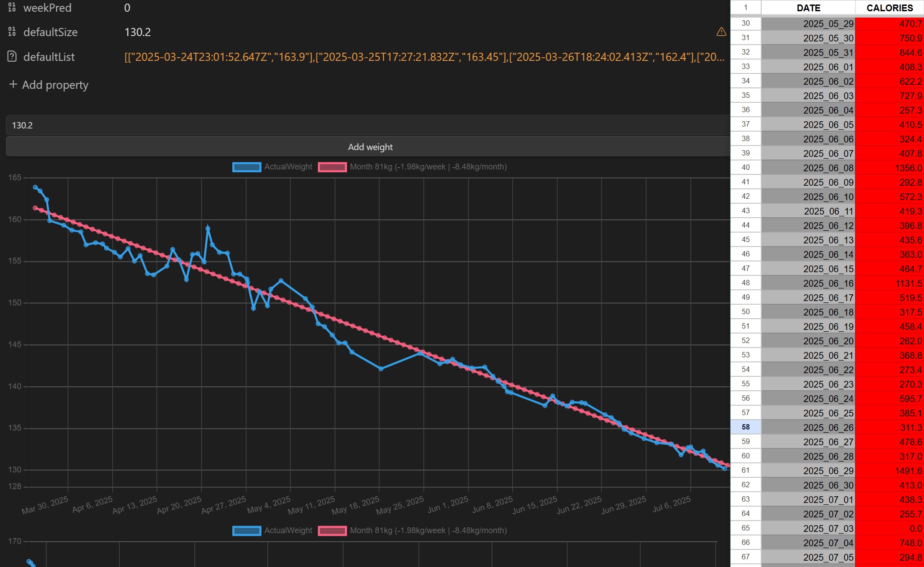This screenshot has width=924, height=567.
Task: Click the defaultSize value 130.2
Action: click(138, 32)
